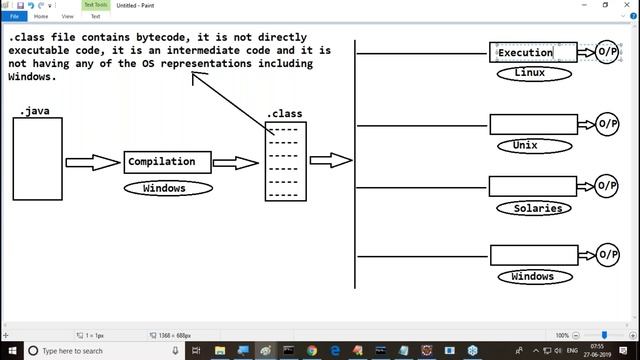Click the Save icon in quick access toolbar
This screenshot has height=360, width=640.
click(x=20, y=5)
